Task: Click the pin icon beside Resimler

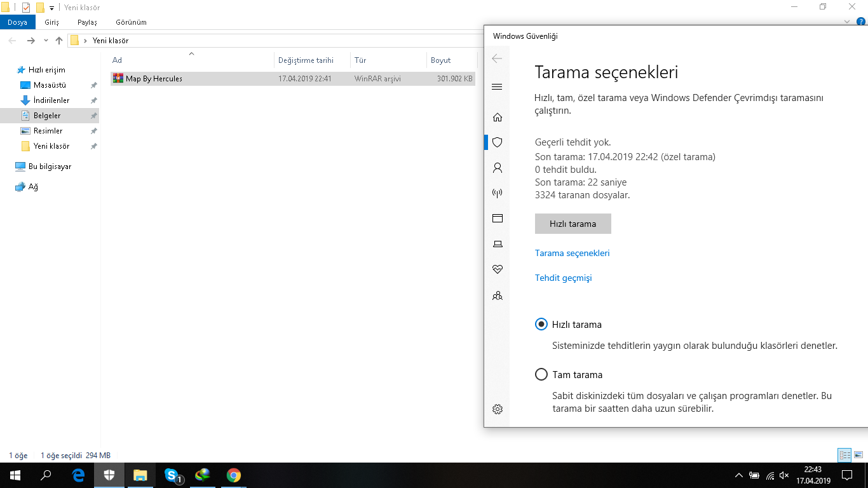Action: (x=93, y=131)
